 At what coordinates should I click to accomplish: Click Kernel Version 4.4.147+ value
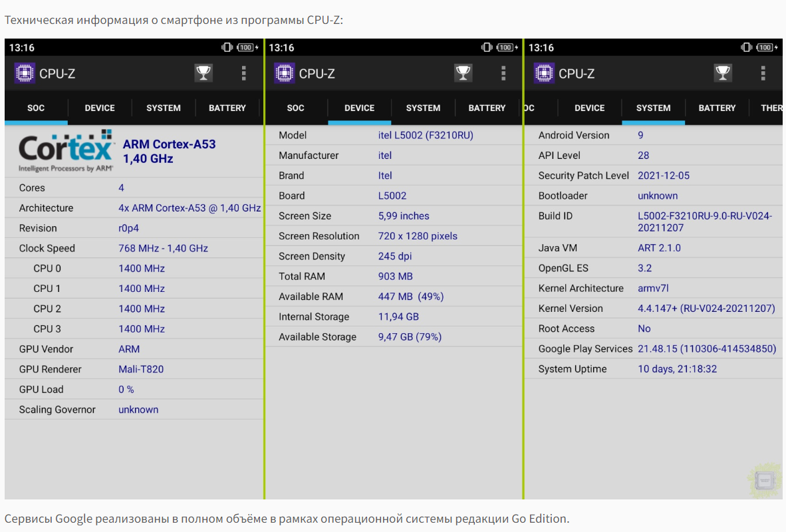[706, 309]
